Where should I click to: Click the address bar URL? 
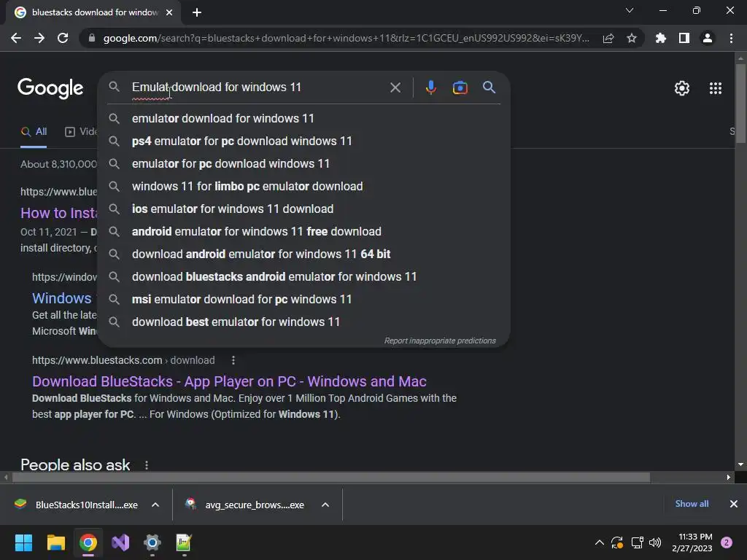(x=347, y=38)
